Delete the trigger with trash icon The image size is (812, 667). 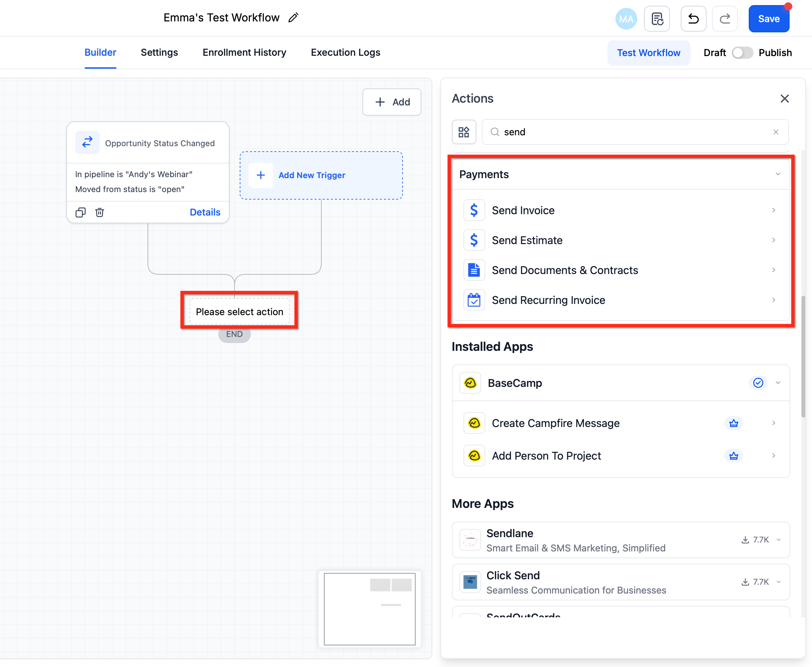[x=100, y=212]
